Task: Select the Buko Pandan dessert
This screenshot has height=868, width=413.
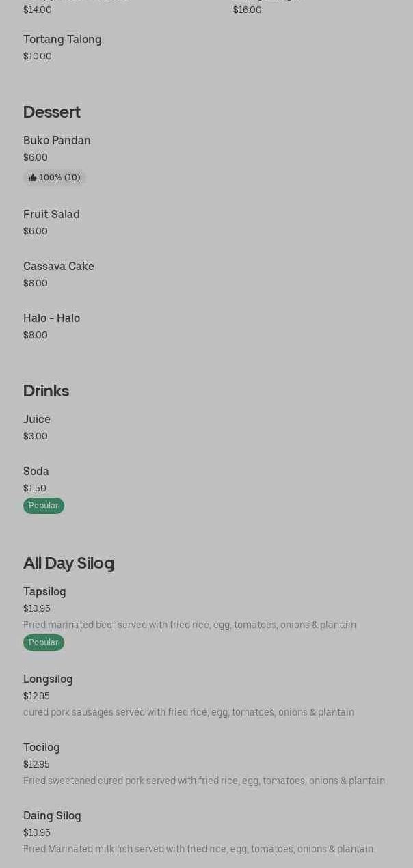Action: tap(57, 141)
